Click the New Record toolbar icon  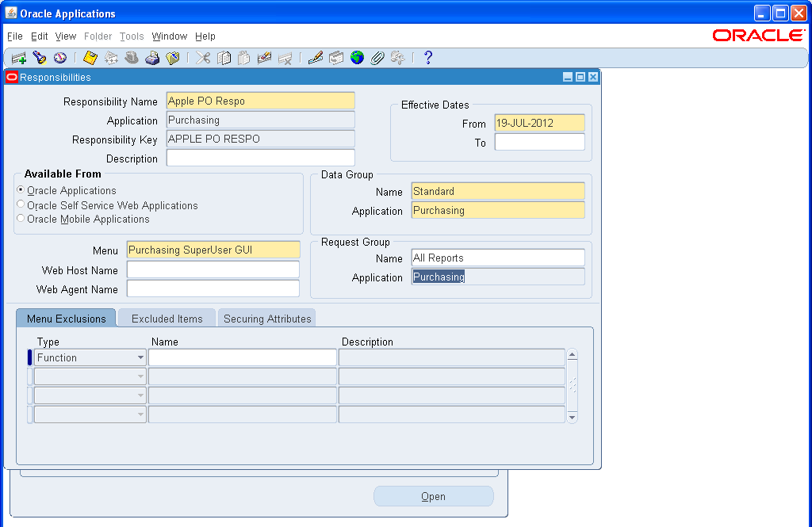tap(19, 58)
